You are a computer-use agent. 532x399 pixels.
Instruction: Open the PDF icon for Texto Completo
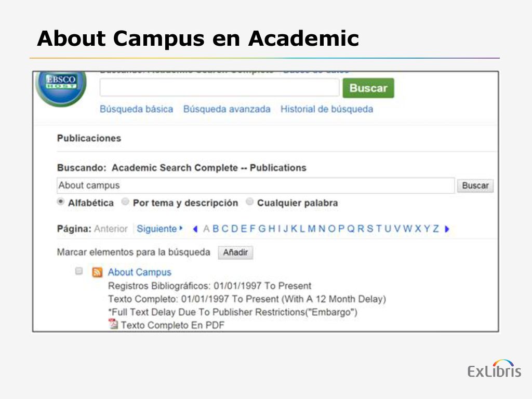tap(113, 324)
